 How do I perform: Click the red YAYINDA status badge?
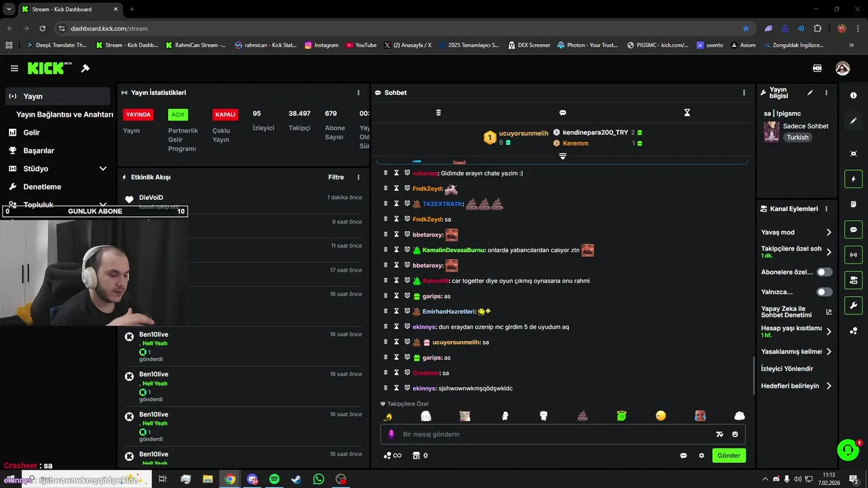pos(138,115)
